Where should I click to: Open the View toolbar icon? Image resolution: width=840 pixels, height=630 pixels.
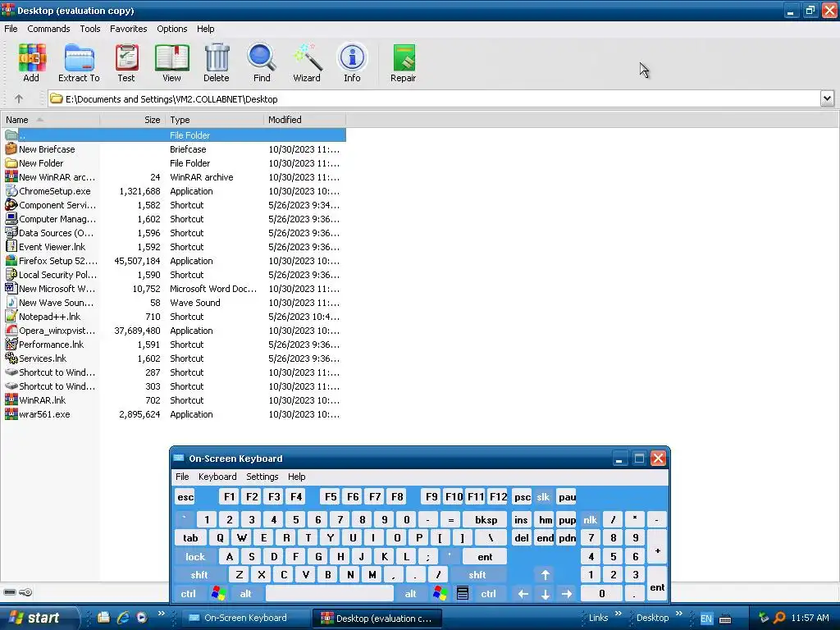point(172,58)
